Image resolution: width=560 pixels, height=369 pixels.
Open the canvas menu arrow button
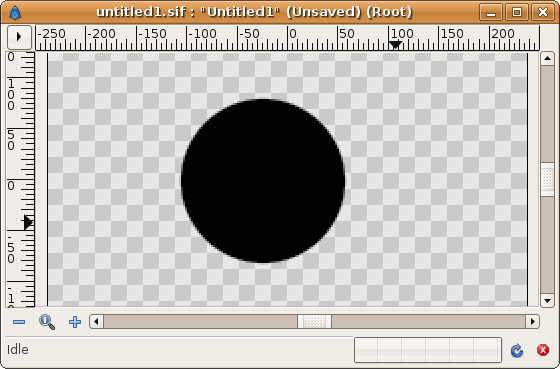(x=19, y=37)
